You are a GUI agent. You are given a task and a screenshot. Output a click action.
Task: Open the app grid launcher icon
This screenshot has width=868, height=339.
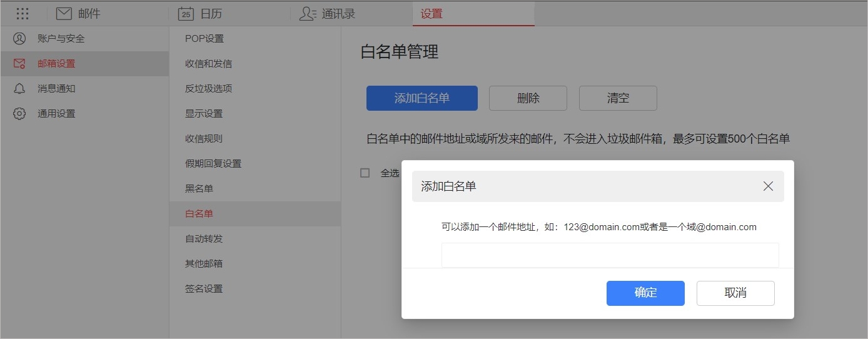coord(22,13)
